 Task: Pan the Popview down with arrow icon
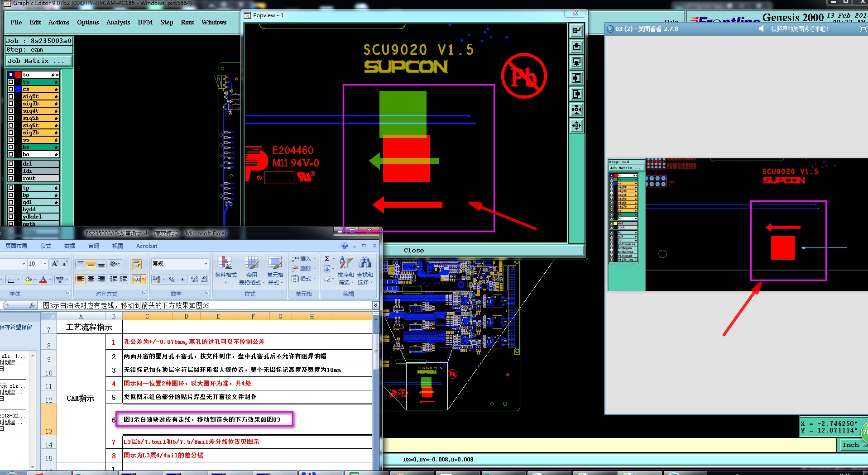(x=576, y=62)
